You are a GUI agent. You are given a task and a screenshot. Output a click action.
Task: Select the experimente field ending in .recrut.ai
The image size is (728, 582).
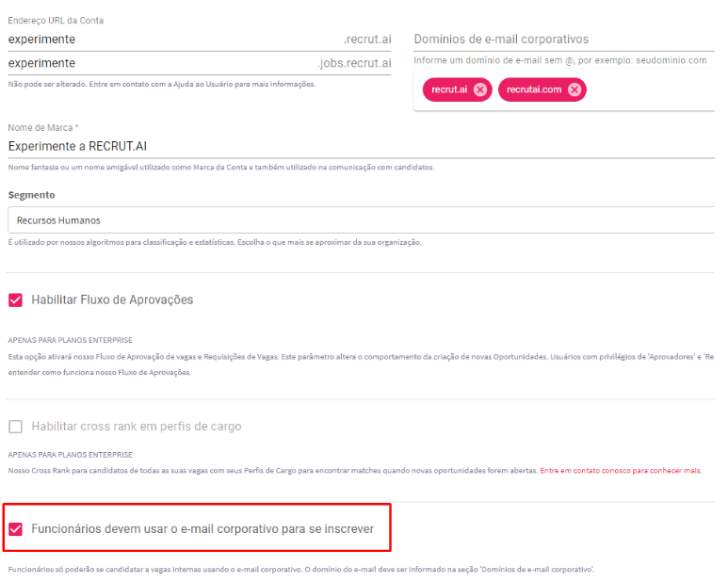[x=200, y=40]
